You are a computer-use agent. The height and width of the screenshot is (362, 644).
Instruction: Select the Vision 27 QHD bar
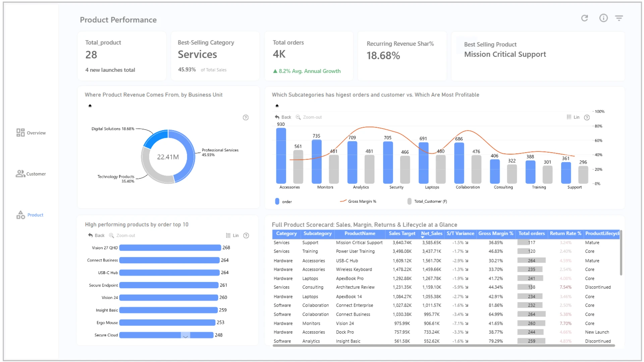coord(170,248)
